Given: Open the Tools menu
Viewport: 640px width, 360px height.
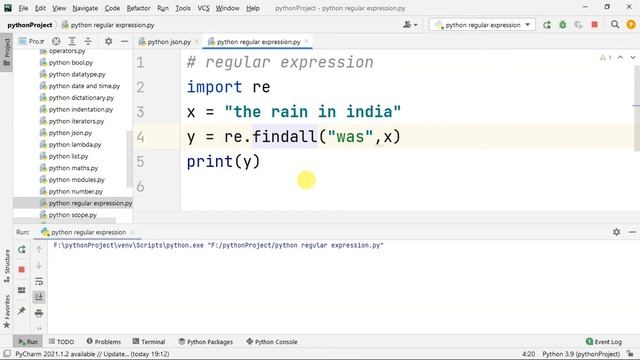Looking at the screenshot, I should tap(183, 8).
